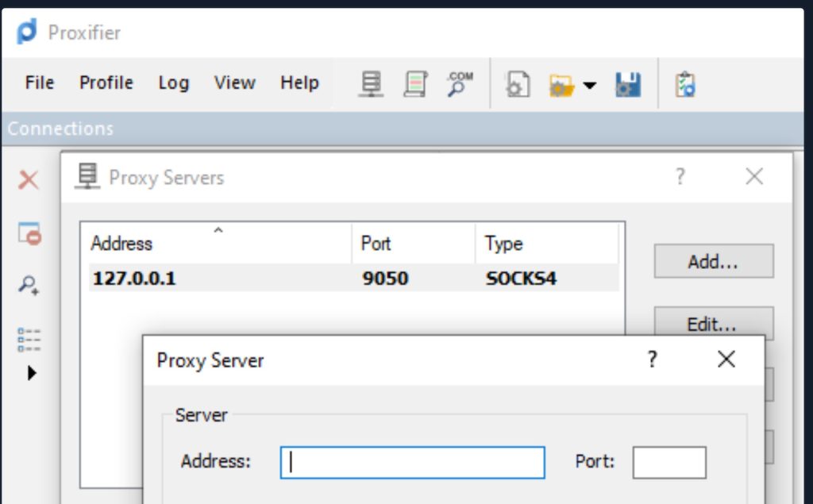This screenshot has width=813, height=504.
Task: Open the File menu
Action: (x=40, y=83)
